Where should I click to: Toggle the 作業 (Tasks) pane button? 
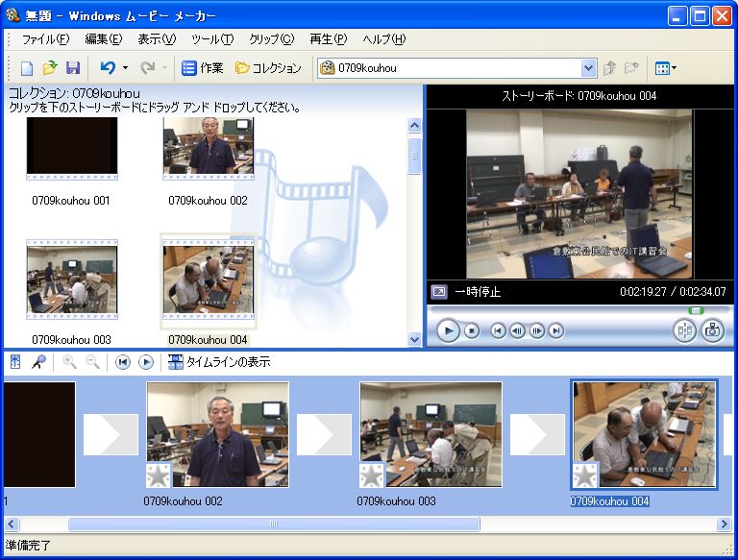pyautogui.click(x=202, y=68)
